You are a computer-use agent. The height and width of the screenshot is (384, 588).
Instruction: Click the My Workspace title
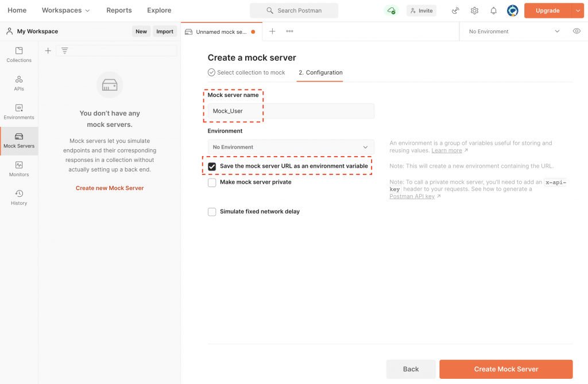(x=37, y=31)
